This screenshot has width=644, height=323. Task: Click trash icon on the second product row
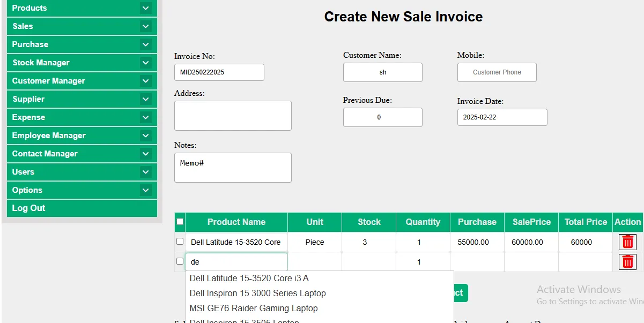click(x=627, y=262)
